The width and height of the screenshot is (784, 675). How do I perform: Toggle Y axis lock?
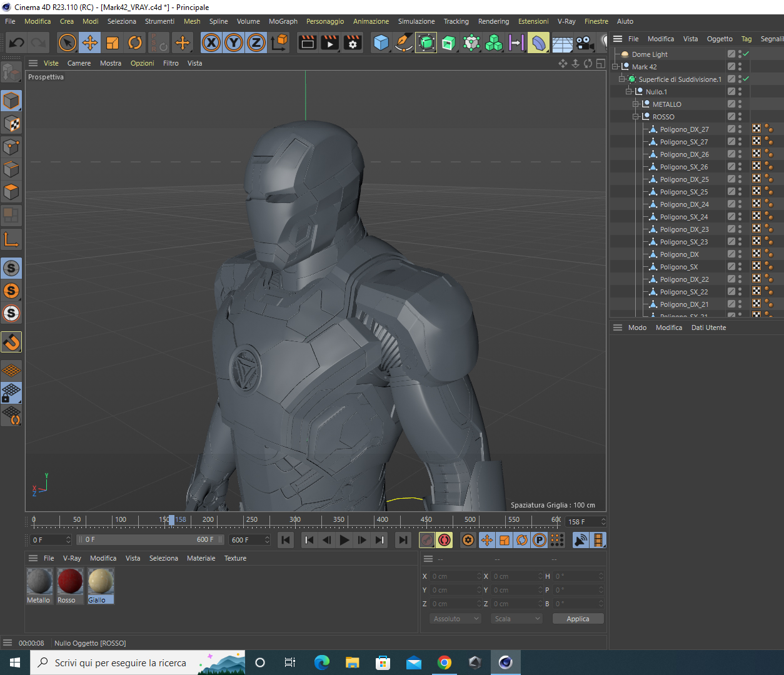(234, 42)
